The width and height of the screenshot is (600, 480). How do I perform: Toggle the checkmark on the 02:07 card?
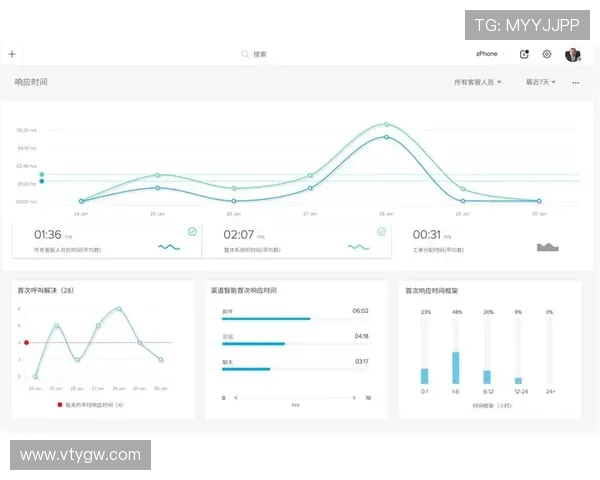[x=381, y=231]
